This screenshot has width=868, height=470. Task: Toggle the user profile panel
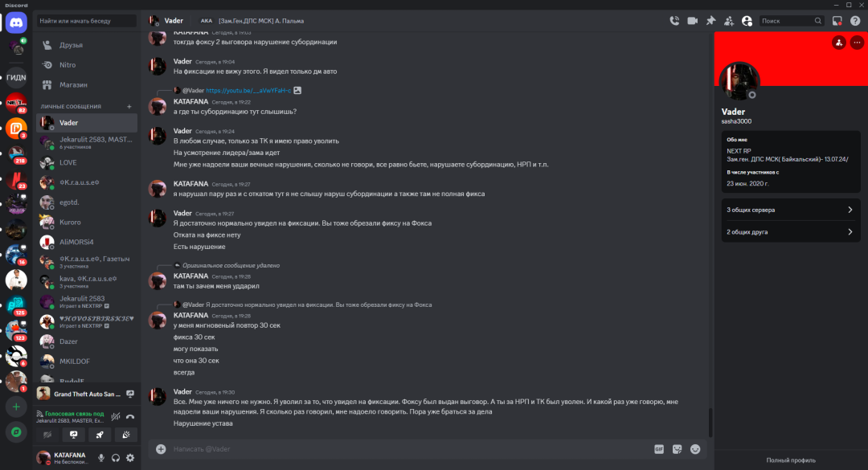tap(747, 21)
